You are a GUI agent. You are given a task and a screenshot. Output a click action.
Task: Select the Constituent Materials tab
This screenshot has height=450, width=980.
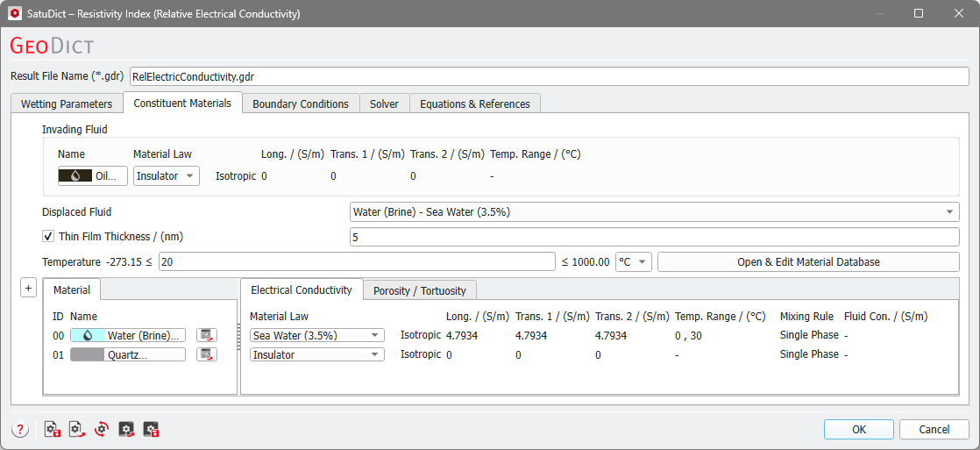pyautogui.click(x=182, y=104)
